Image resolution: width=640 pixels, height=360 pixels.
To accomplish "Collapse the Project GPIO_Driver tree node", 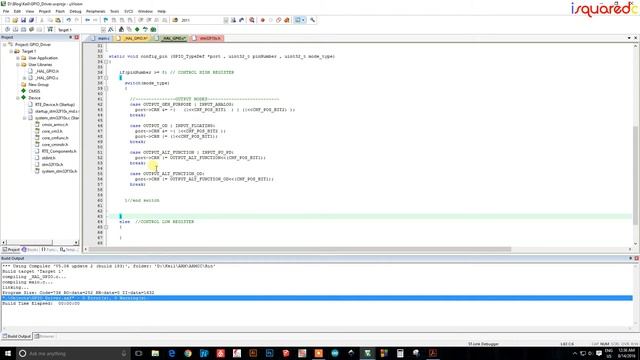I will tap(5, 44).
